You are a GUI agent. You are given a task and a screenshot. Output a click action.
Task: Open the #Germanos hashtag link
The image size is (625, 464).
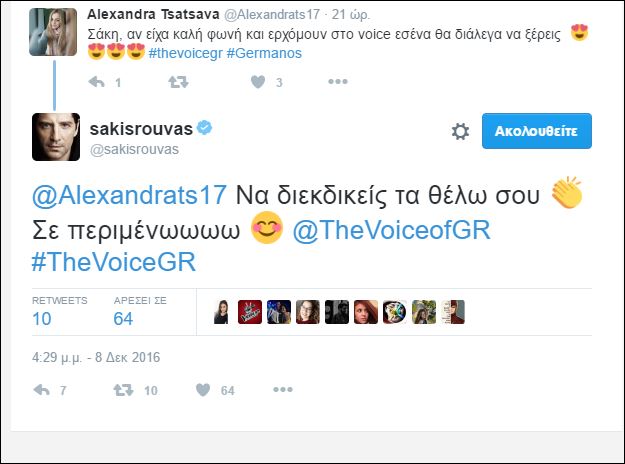(x=264, y=53)
